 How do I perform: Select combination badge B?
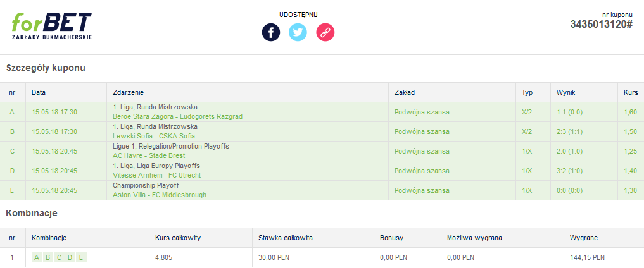[48, 257]
